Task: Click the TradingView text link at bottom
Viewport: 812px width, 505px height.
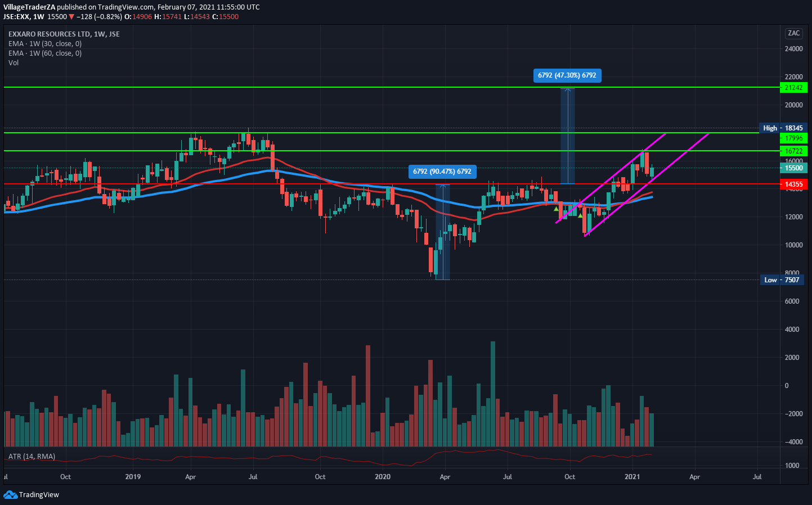Action: click(39, 495)
